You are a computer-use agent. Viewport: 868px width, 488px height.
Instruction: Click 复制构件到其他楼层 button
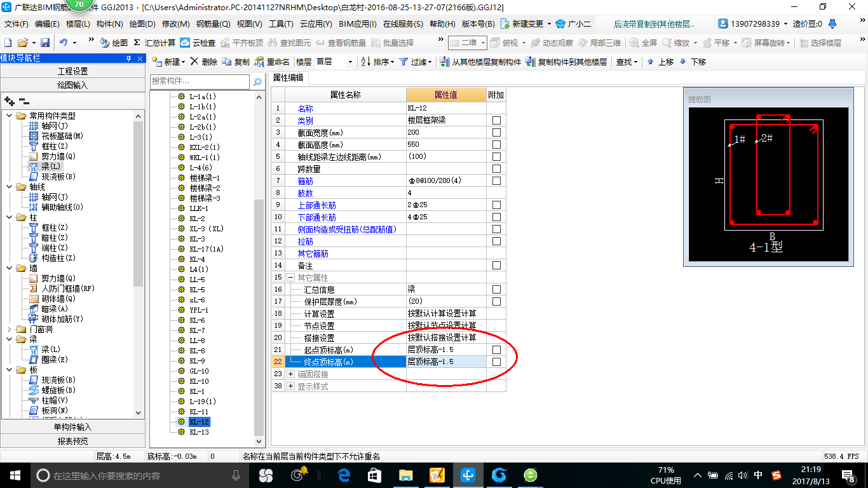click(566, 62)
